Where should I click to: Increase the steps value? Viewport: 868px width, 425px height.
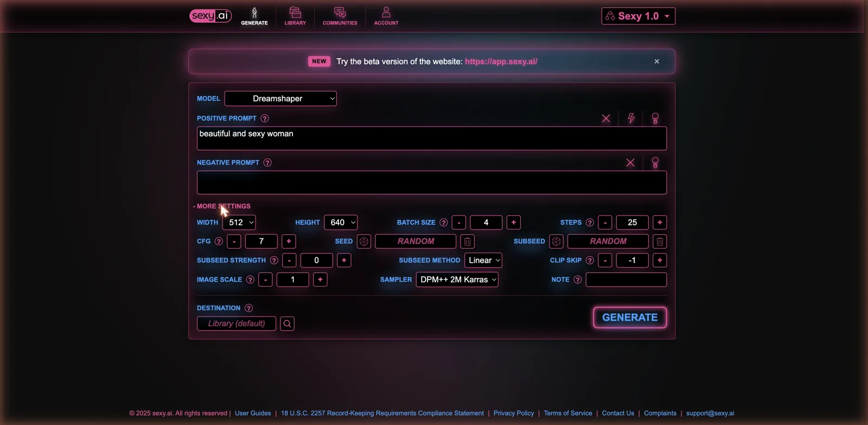point(660,223)
